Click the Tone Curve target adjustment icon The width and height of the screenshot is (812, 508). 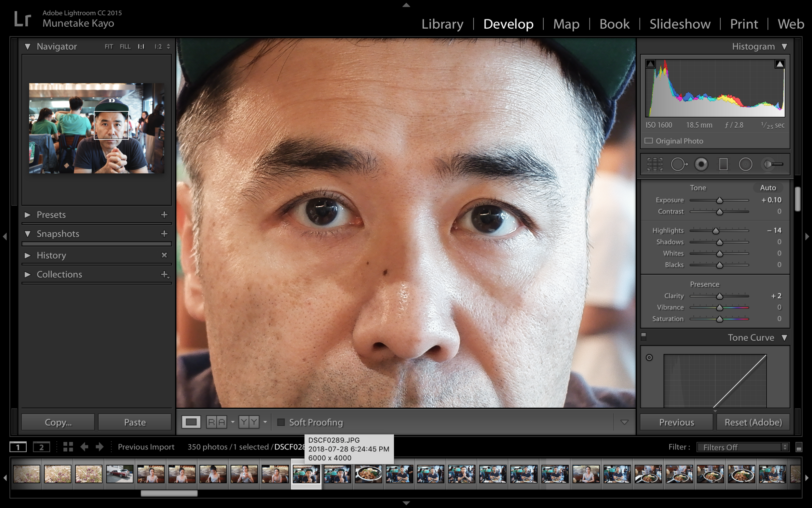point(649,358)
